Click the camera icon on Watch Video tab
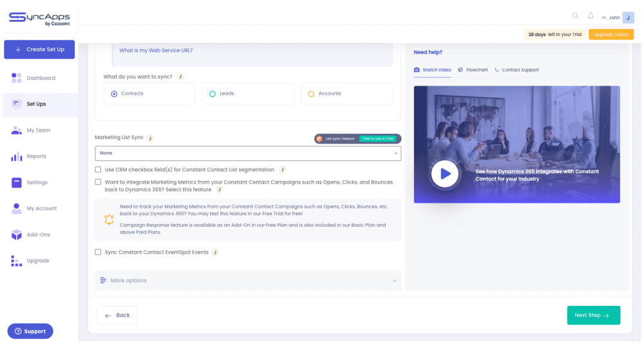Screen dimensions: 644x349 [417, 70]
